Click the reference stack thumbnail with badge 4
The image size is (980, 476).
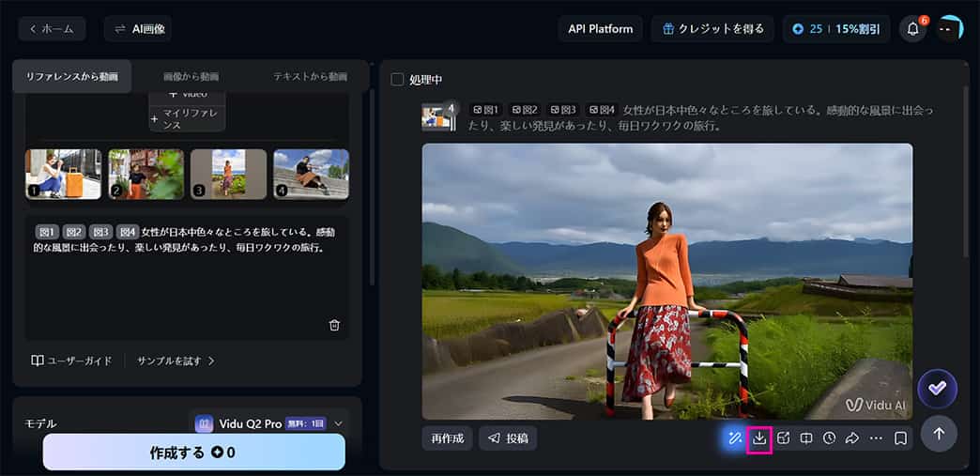coord(438,117)
